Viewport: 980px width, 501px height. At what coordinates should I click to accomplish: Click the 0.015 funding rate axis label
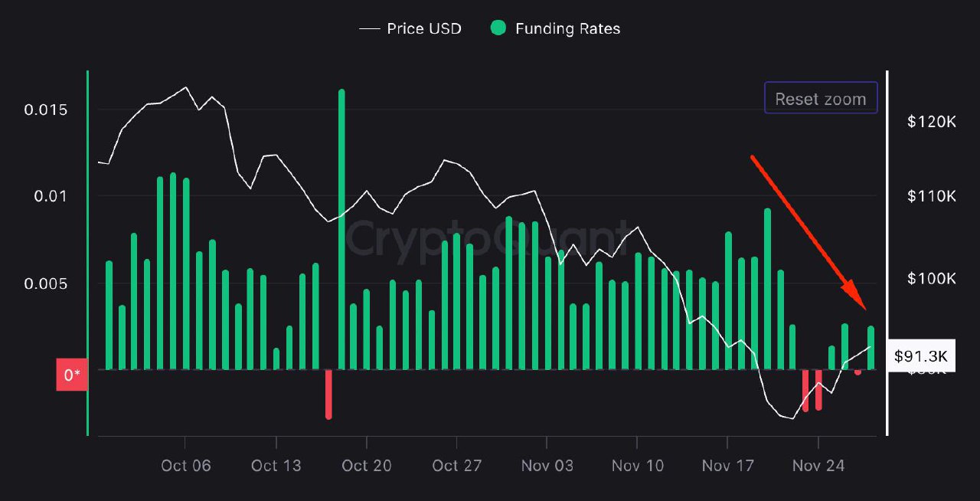[45, 110]
